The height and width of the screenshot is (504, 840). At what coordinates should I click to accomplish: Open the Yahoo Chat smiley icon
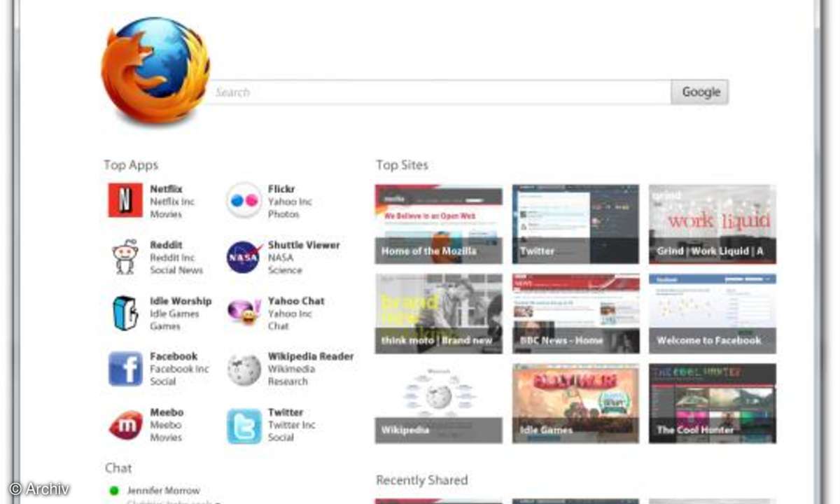coord(244,313)
